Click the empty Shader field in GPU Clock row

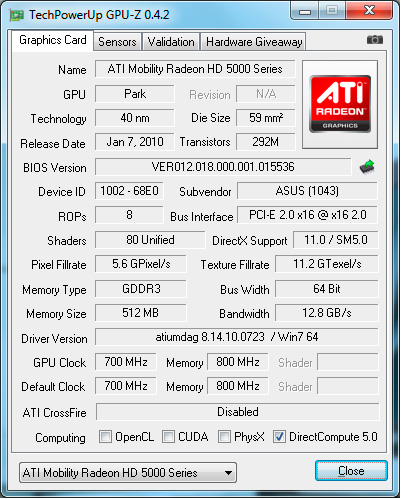point(348,362)
